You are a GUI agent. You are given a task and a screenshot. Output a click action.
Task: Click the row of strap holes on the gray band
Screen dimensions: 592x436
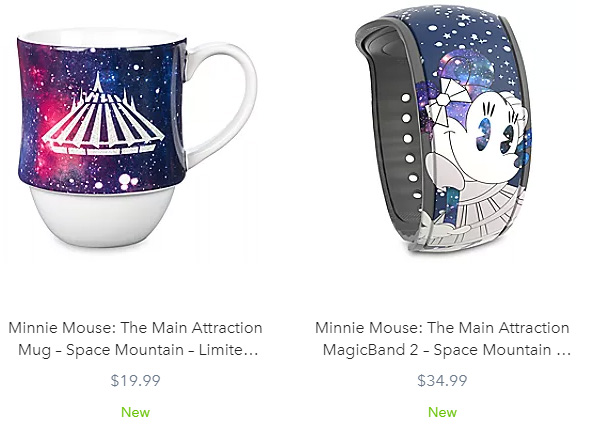410,146
